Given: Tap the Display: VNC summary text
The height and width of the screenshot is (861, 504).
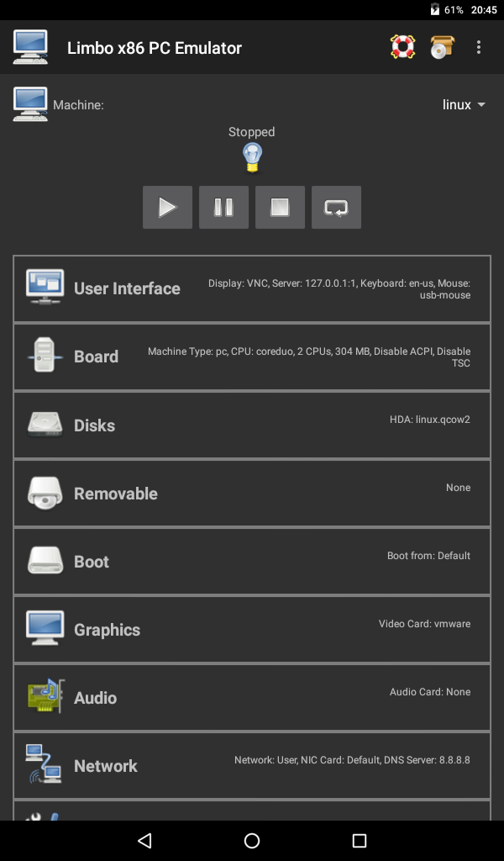Looking at the screenshot, I should (x=339, y=289).
